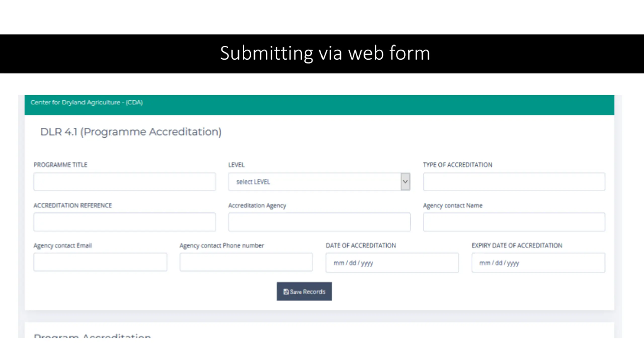
Task: Open the select LEVEL combo box
Action: coord(319,182)
